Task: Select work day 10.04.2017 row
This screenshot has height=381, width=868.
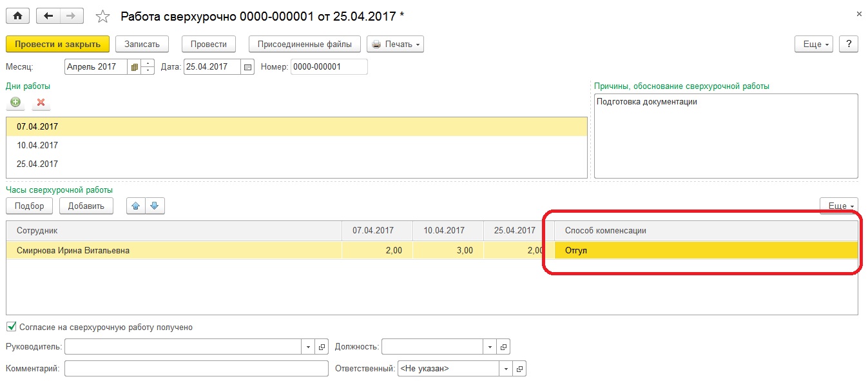Action: [296, 145]
